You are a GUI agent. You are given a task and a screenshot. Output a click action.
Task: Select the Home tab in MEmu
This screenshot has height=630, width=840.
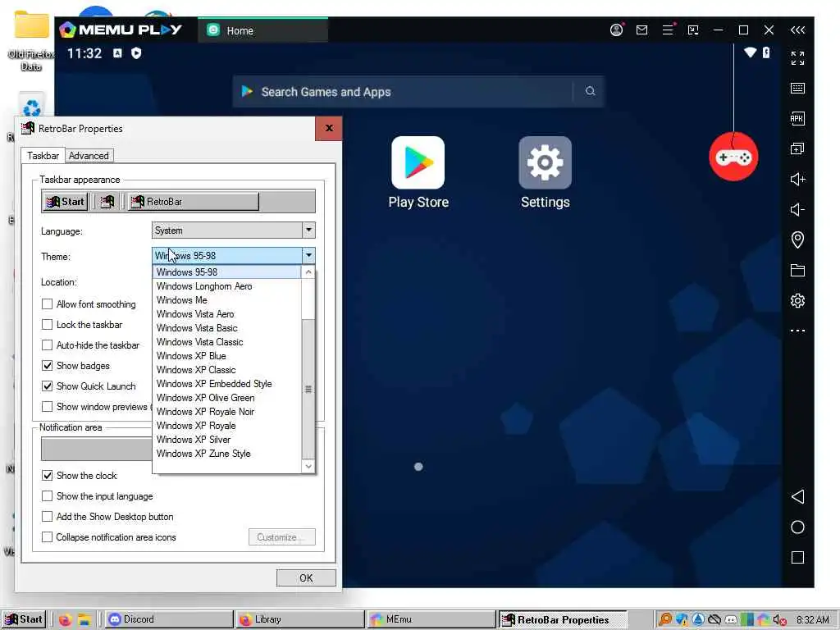coord(262,30)
